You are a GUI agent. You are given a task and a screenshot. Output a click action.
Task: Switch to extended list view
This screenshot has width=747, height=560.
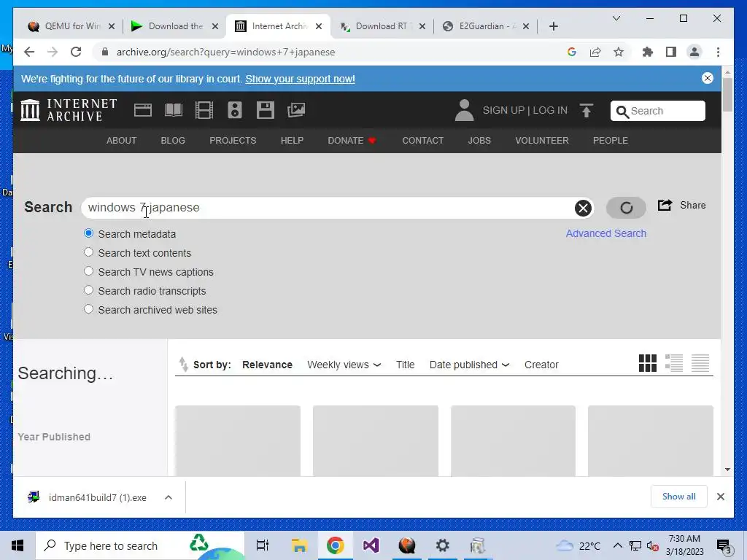(674, 363)
